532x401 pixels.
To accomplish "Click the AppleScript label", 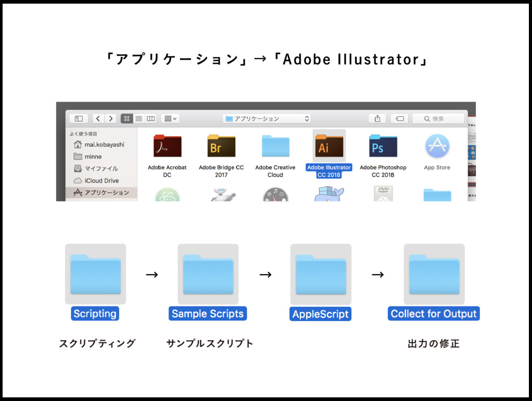I will pyautogui.click(x=320, y=314).
